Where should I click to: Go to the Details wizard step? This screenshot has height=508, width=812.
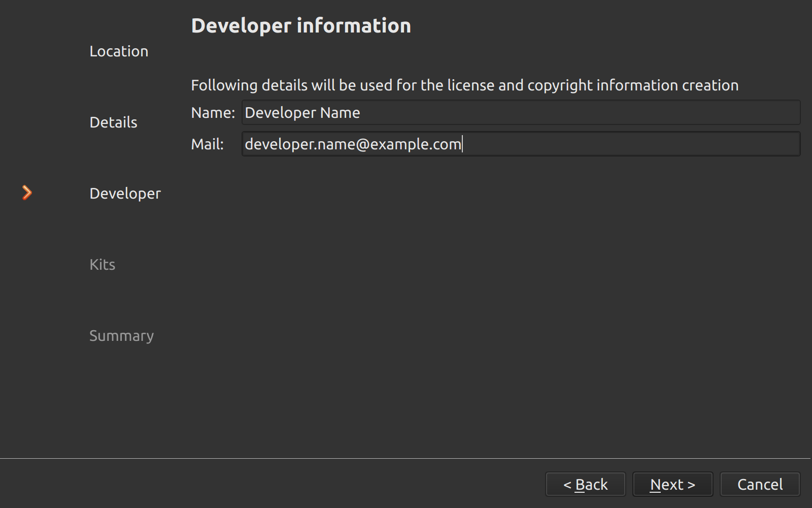click(113, 122)
